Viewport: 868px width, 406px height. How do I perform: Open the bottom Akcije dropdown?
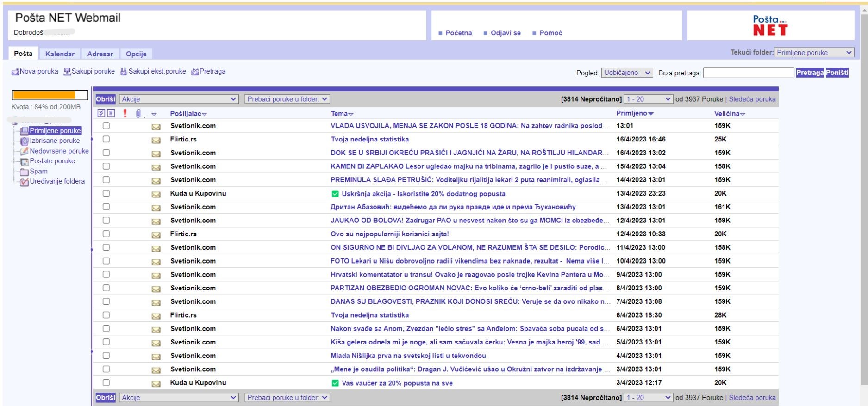179,397
